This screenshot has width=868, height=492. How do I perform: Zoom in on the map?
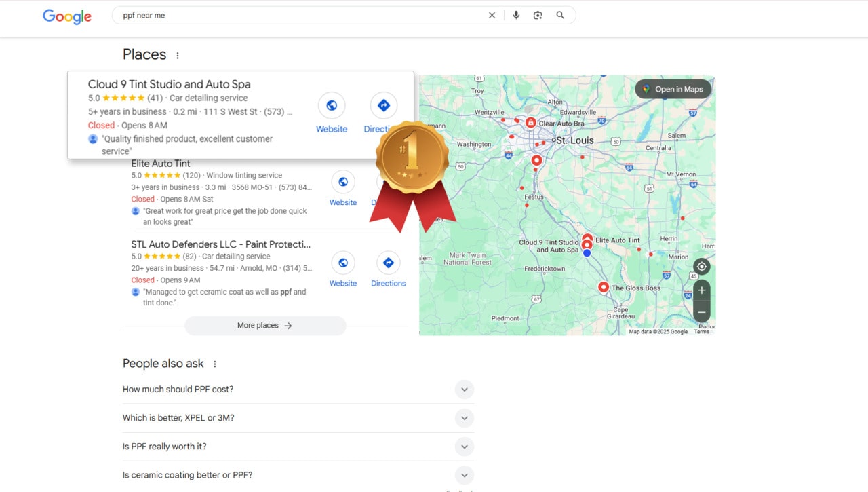click(x=702, y=290)
